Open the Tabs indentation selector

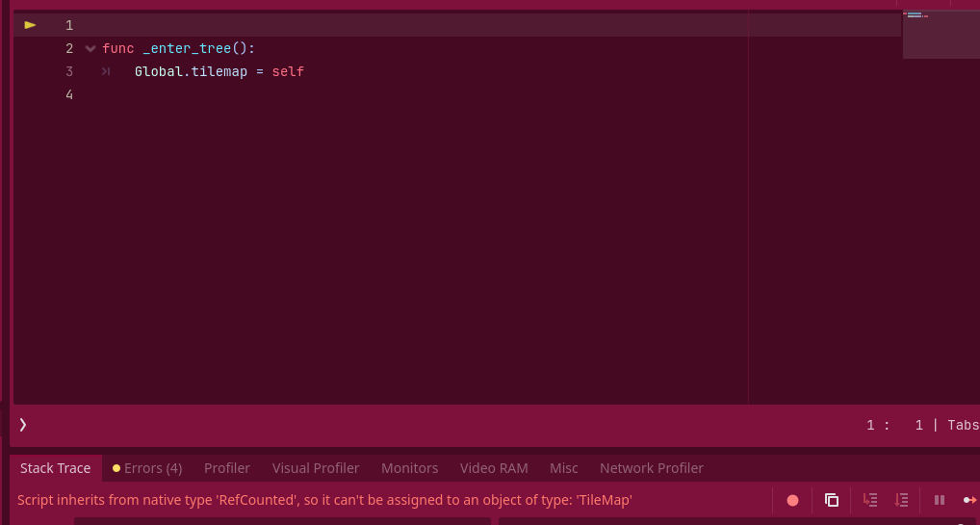[963, 426]
